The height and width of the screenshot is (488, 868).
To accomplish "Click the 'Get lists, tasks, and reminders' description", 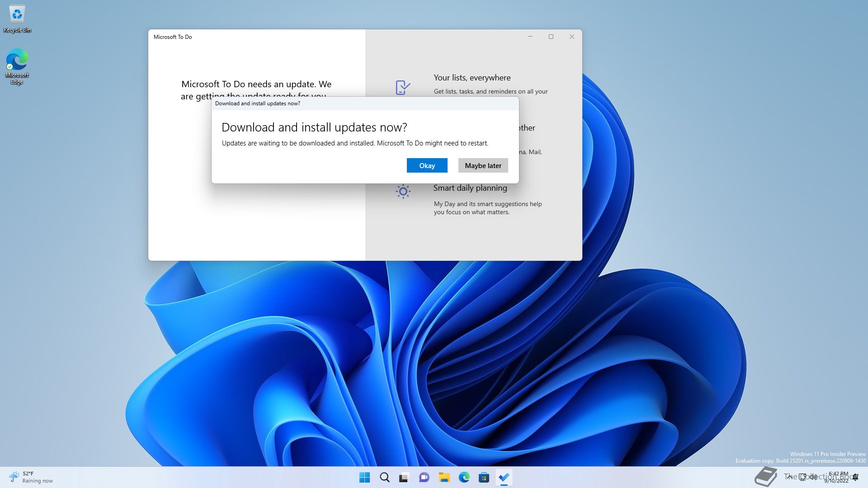I will [x=491, y=91].
